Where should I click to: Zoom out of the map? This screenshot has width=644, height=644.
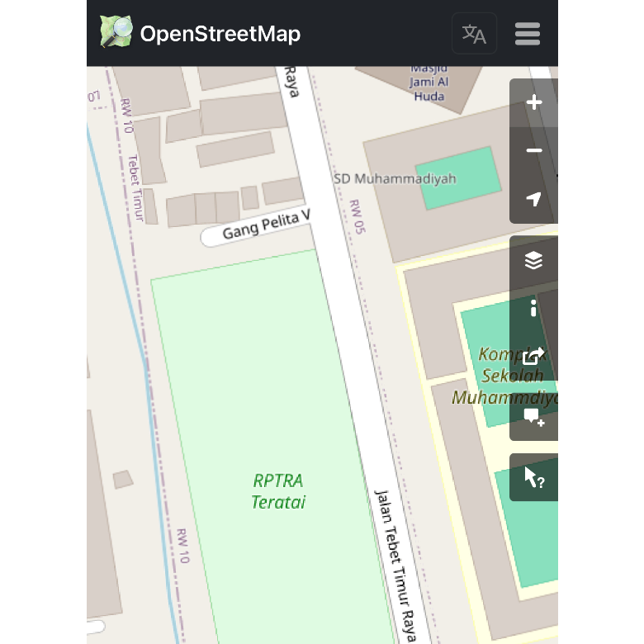[534, 151]
